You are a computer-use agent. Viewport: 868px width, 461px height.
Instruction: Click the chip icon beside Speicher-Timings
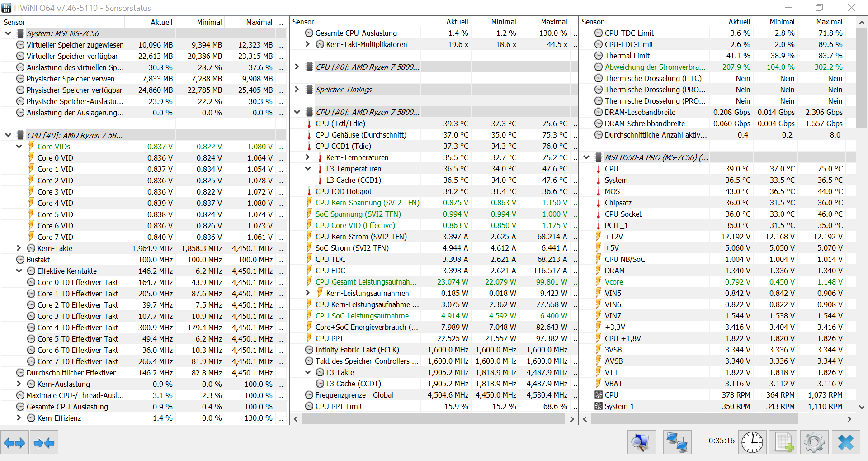[309, 90]
